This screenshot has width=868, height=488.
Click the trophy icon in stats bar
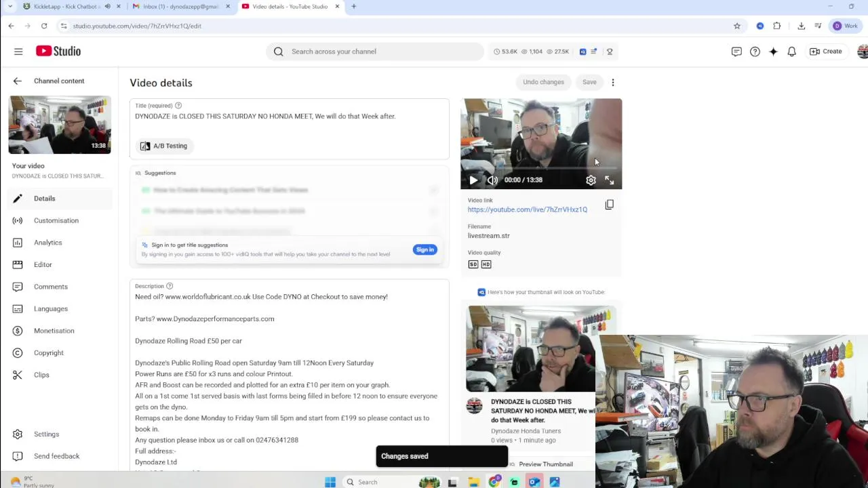pyautogui.click(x=610, y=52)
